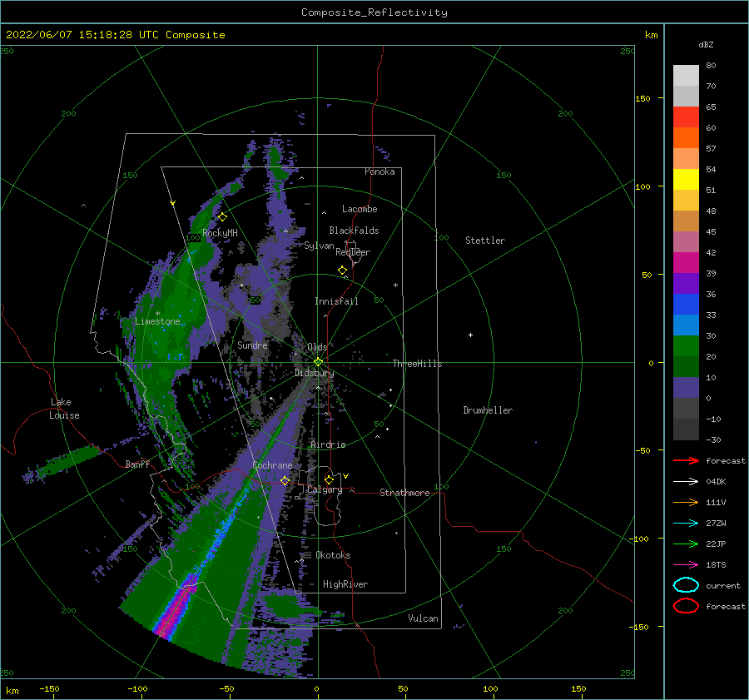This screenshot has height=700, width=749.
Task: Select the yellow diamond marker above Calgary
Action: (x=329, y=479)
